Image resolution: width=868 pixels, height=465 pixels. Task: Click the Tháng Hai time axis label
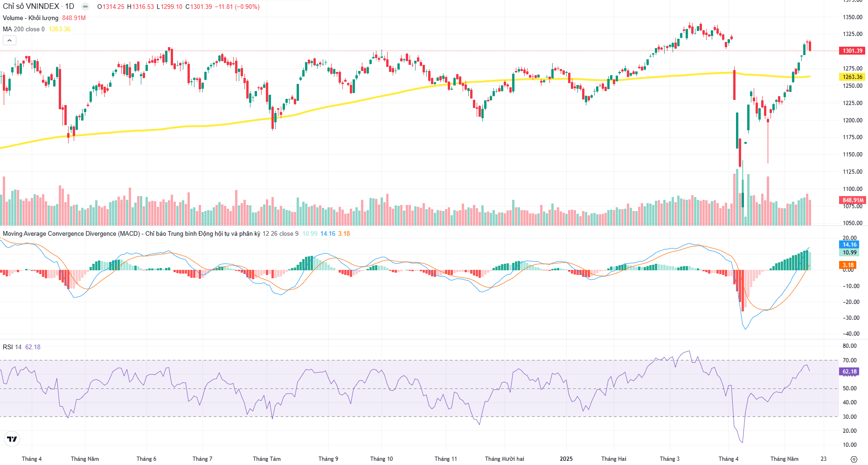click(x=614, y=459)
